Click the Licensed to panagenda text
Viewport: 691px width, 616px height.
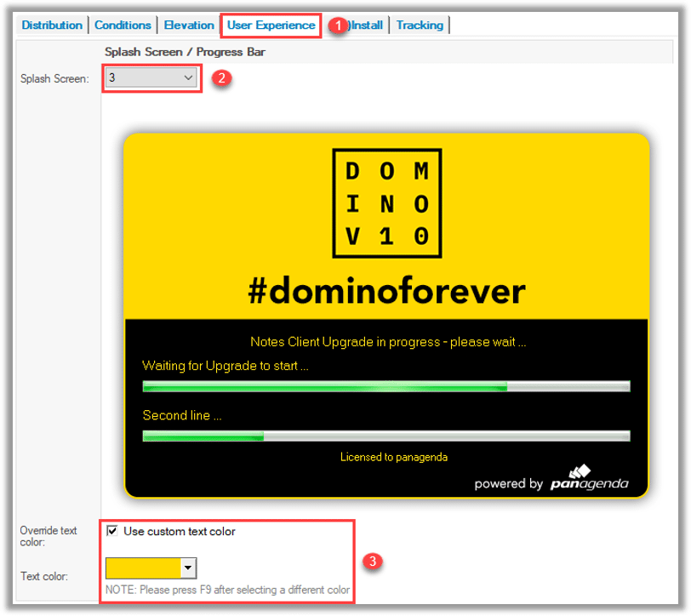(393, 457)
